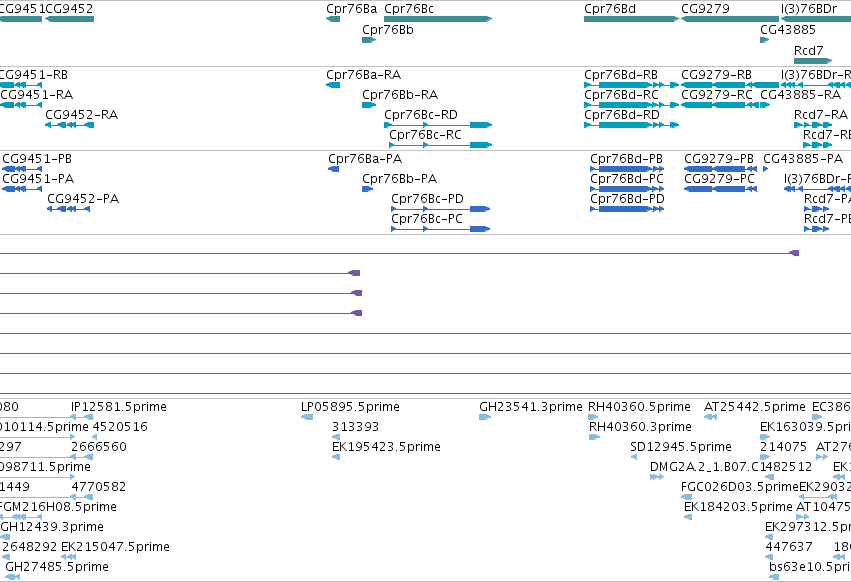Select protein Cpr76Bd-PD label
This screenshot has height=582, width=851.
[x=627, y=199]
